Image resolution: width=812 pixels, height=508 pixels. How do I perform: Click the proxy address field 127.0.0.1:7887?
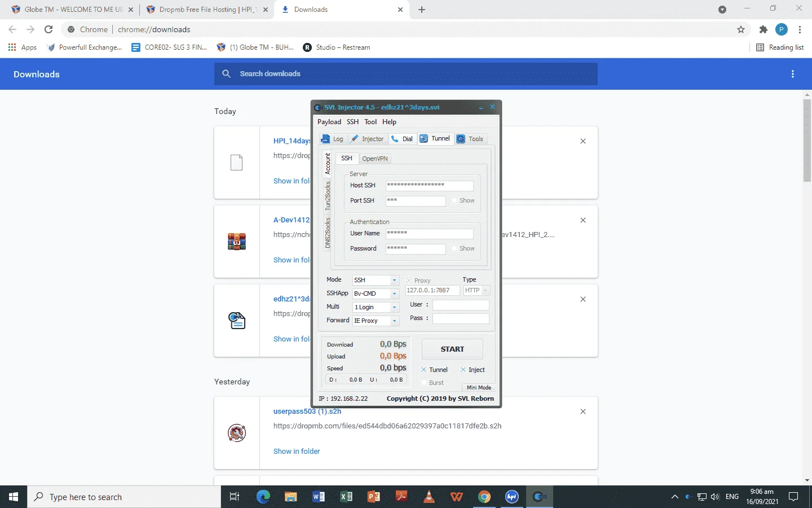tap(433, 291)
